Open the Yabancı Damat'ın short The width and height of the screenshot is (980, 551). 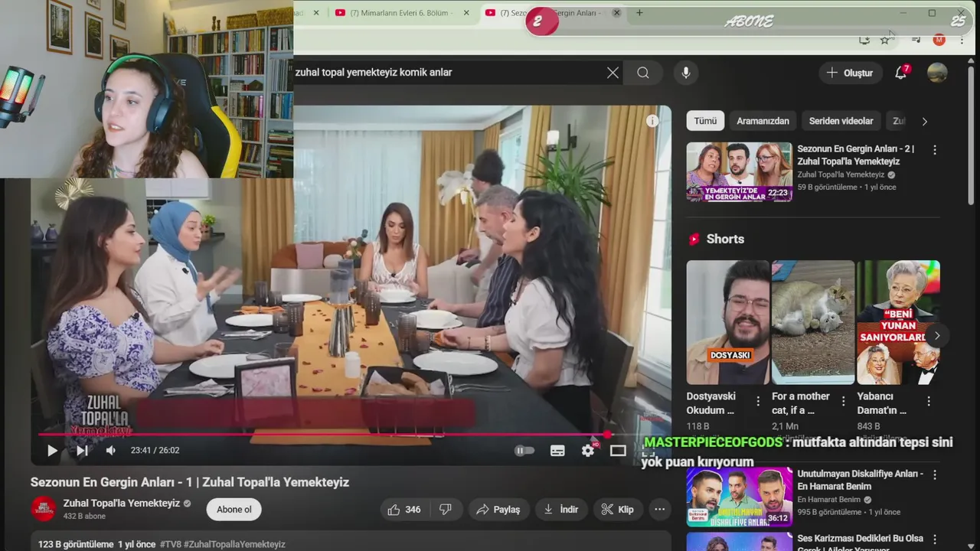[898, 322]
